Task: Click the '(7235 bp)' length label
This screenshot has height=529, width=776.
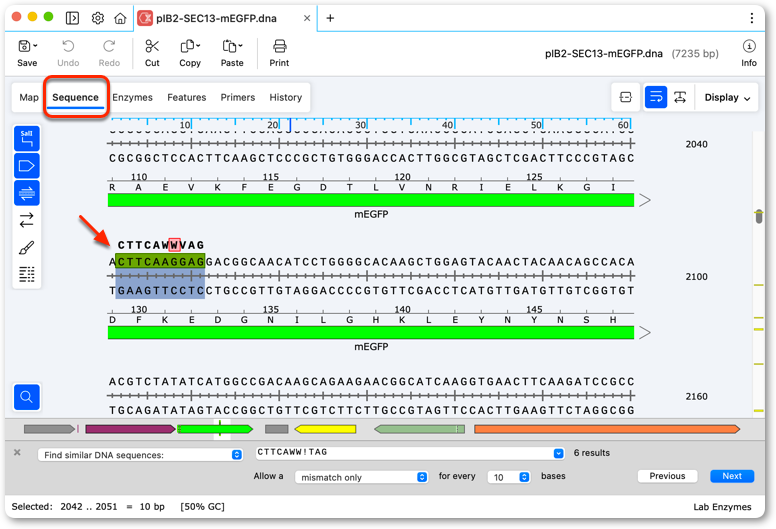Action: pos(695,53)
